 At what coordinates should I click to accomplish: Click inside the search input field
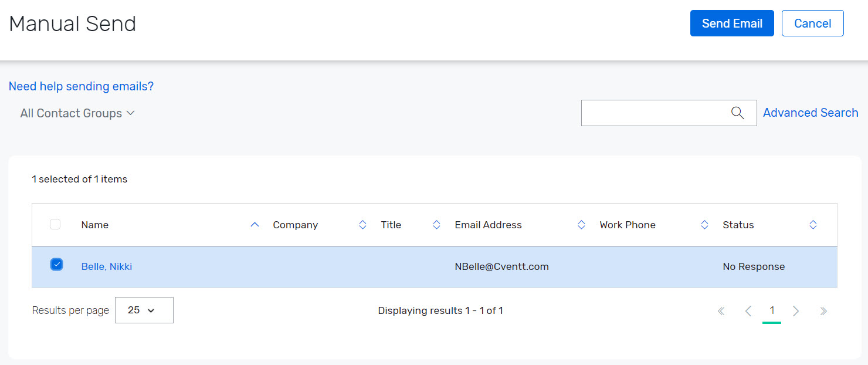(651, 113)
